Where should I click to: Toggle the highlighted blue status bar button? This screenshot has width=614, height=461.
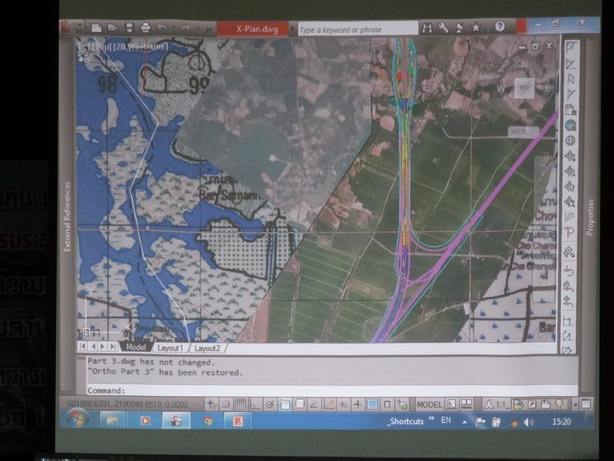click(372, 404)
